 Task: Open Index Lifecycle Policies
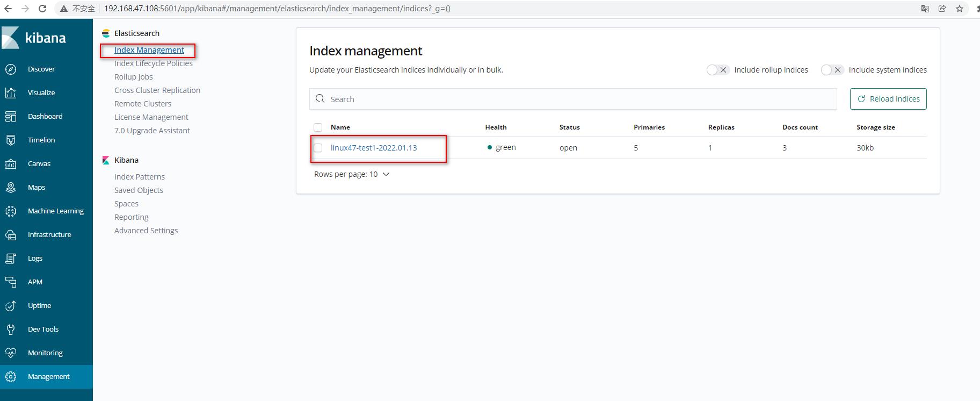(154, 63)
